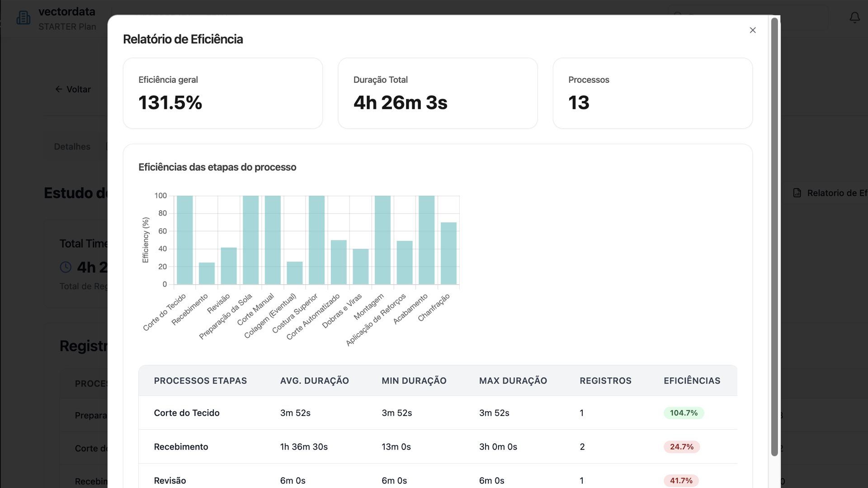Click the clock icon beside Total Time
Viewport: 868px width, 488px height.
[x=66, y=267]
